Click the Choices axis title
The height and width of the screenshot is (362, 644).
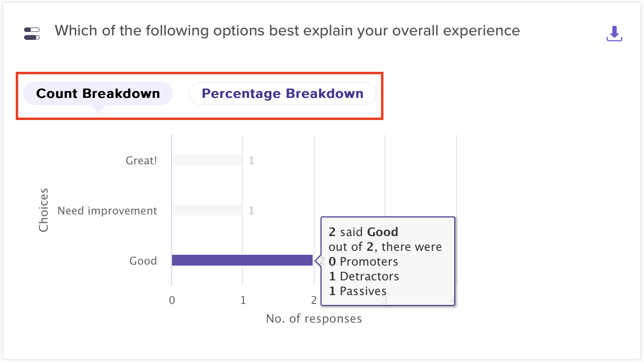(x=44, y=210)
